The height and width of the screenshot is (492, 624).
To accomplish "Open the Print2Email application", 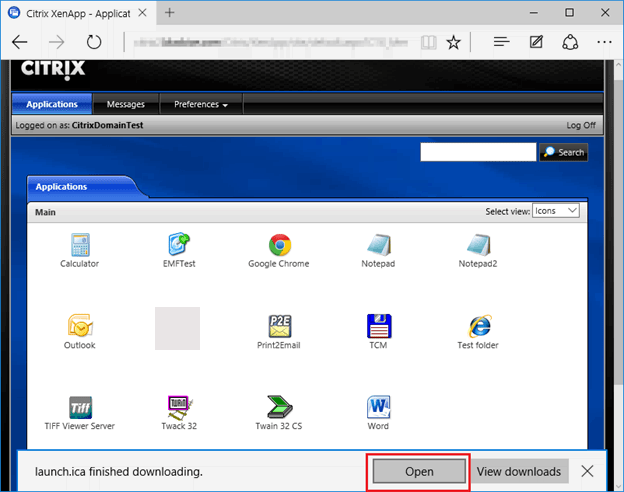I will click(279, 332).
